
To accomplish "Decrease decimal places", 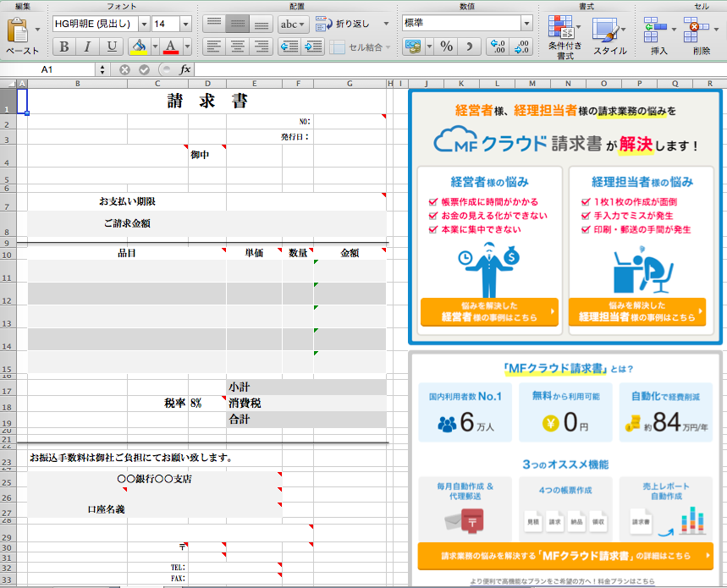I will pos(520,47).
